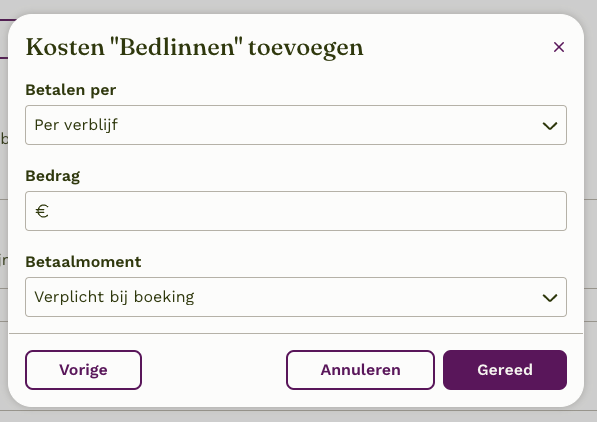Click the euro symbol in Bedrag field
Viewport: 597px width, 422px height.
tap(42, 211)
